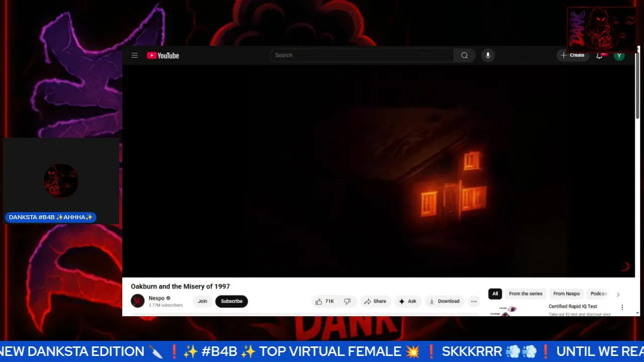Open the account avatar menu

click(619, 55)
